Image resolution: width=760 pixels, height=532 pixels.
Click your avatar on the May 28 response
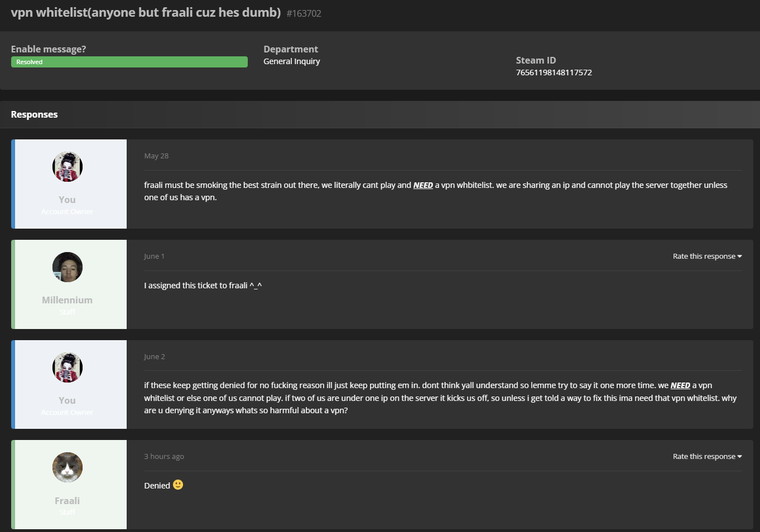click(68, 167)
